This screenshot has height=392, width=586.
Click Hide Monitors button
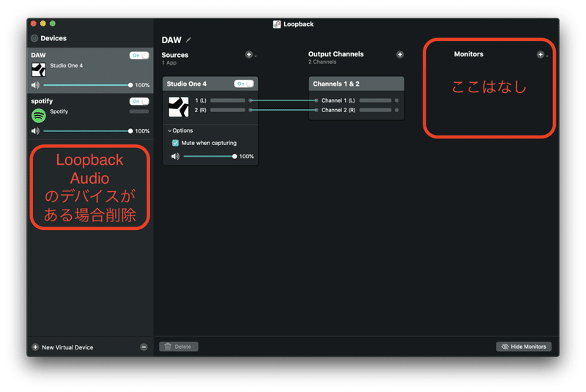pos(524,347)
